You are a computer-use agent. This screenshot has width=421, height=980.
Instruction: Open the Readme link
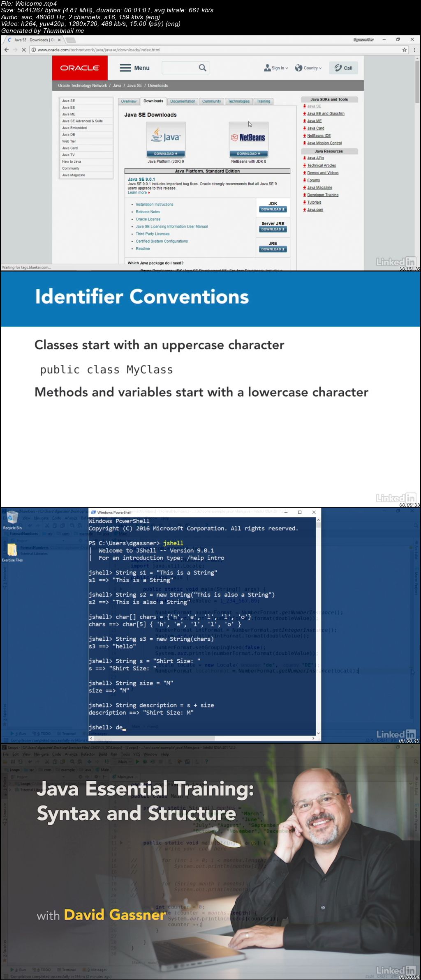pos(143,249)
